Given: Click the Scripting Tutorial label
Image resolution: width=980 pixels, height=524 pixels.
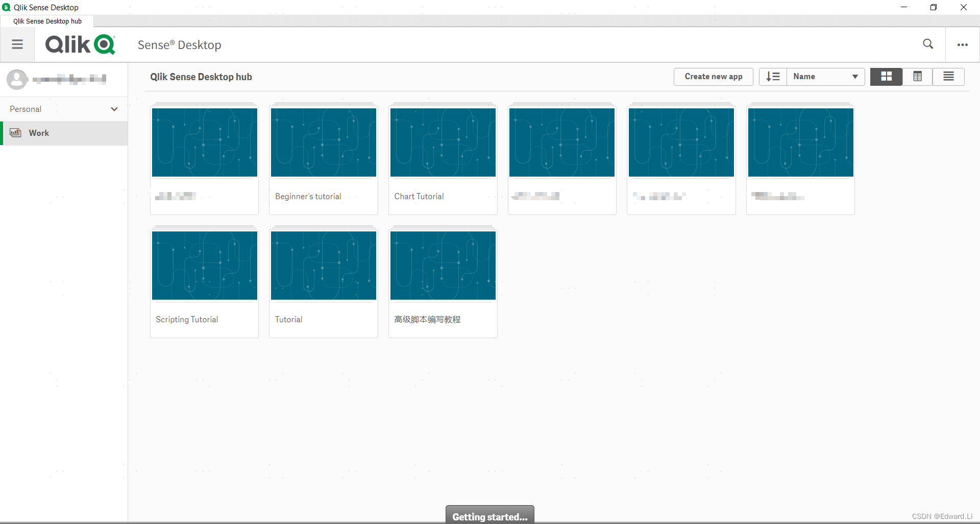Looking at the screenshot, I should (187, 320).
